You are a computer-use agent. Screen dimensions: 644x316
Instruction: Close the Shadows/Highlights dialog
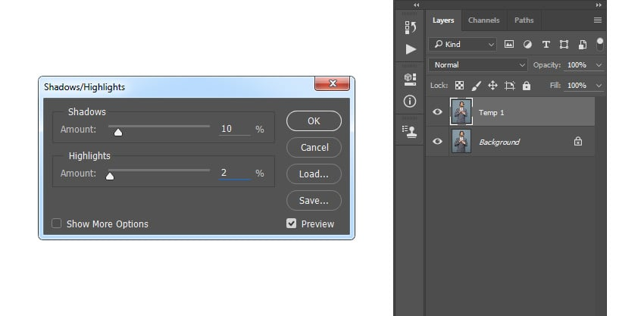pyautogui.click(x=333, y=84)
